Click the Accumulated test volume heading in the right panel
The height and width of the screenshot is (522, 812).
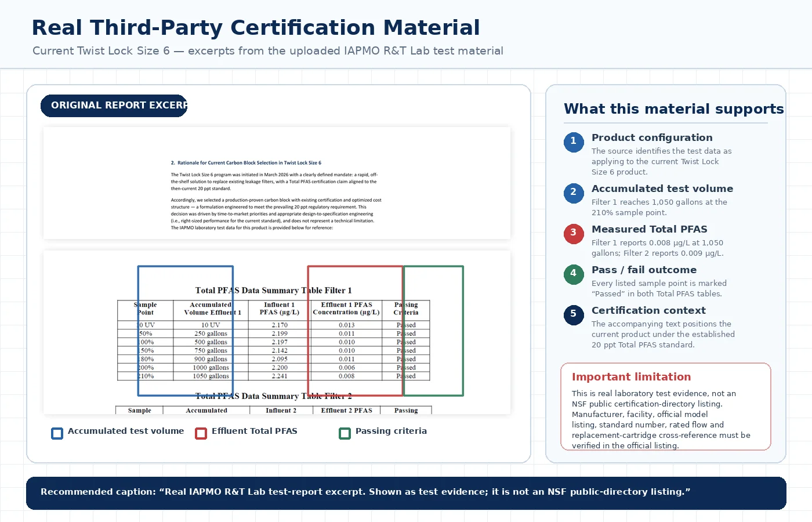pos(662,188)
